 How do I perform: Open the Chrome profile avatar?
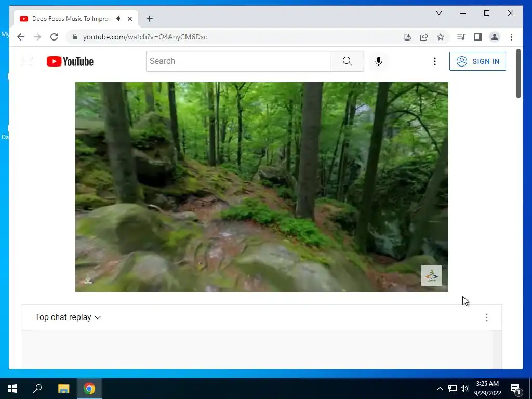tap(495, 37)
